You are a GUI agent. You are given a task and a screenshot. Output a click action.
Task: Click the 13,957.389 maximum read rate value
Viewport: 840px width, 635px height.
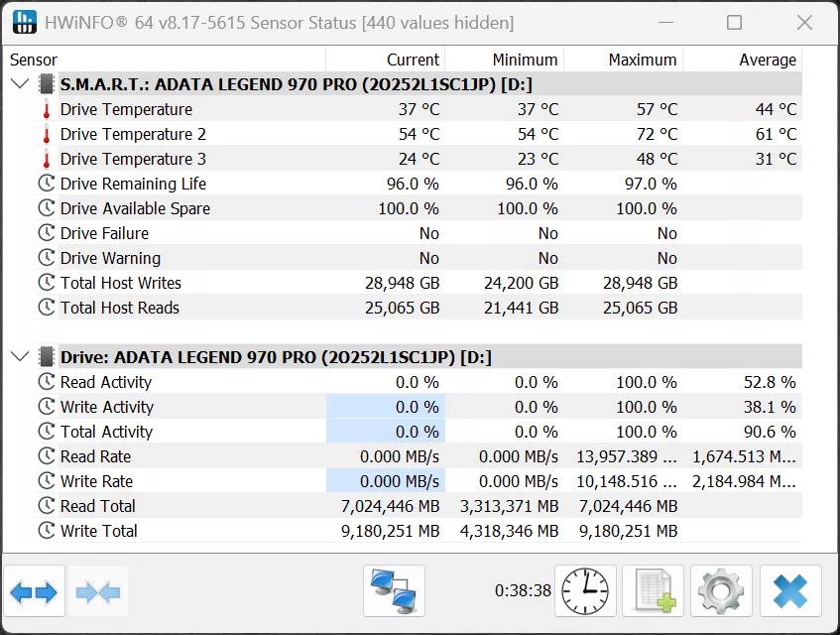click(626, 456)
